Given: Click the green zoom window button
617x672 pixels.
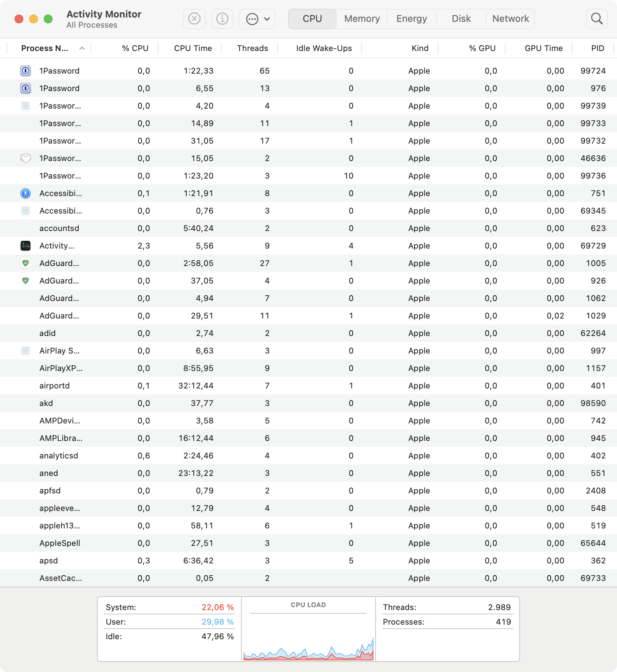Looking at the screenshot, I should tap(48, 19).
